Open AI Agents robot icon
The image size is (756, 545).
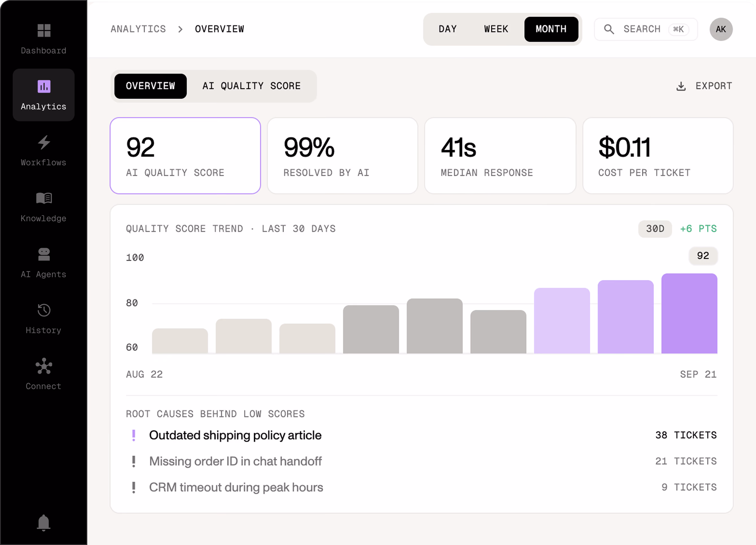(x=44, y=254)
